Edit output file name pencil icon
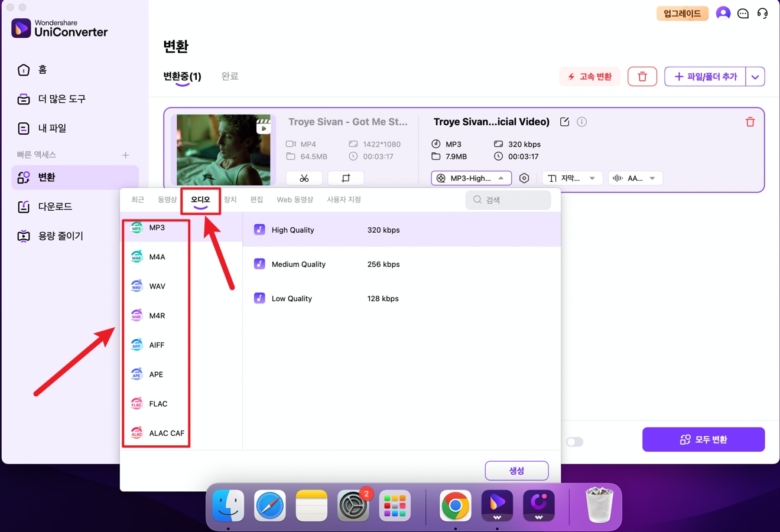Viewport: 780px width, 532px height. [564, 122]
